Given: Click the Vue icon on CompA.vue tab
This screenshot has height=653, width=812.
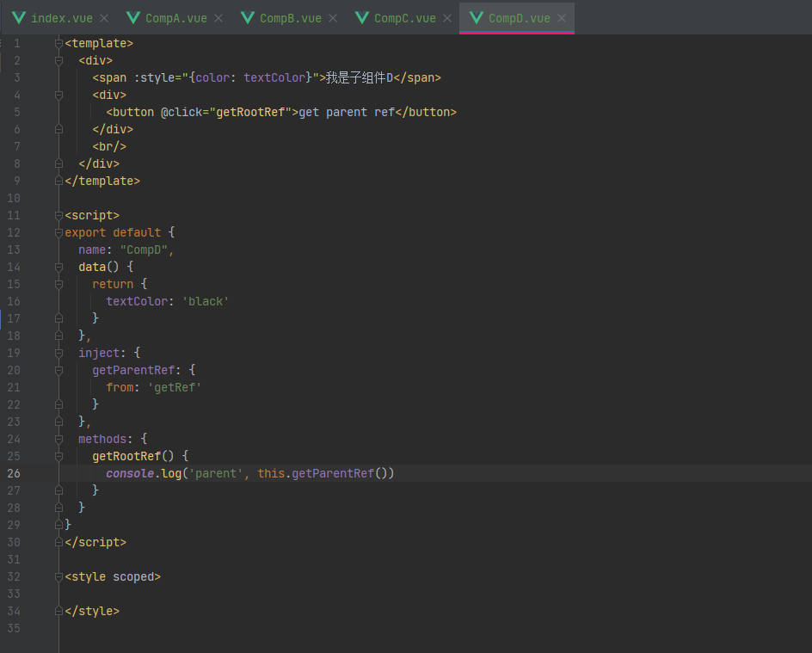Looking at the screenshot, I should tap(133, 18).
